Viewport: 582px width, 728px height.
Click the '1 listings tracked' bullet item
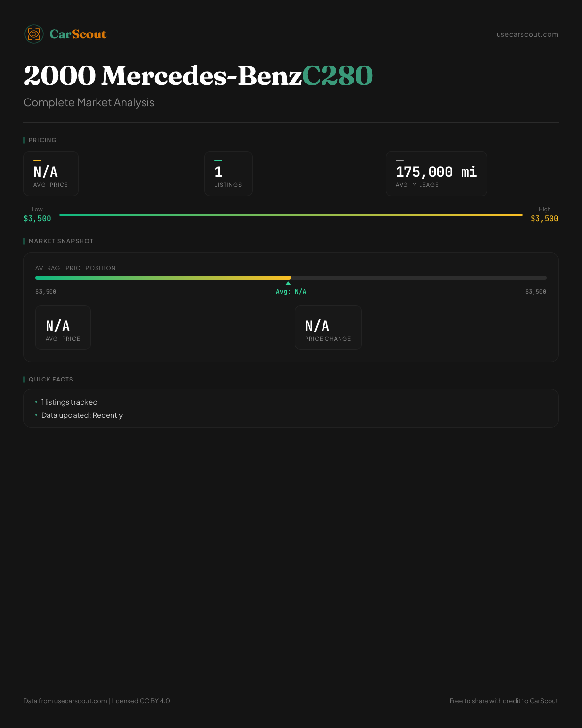click(69, 402)
